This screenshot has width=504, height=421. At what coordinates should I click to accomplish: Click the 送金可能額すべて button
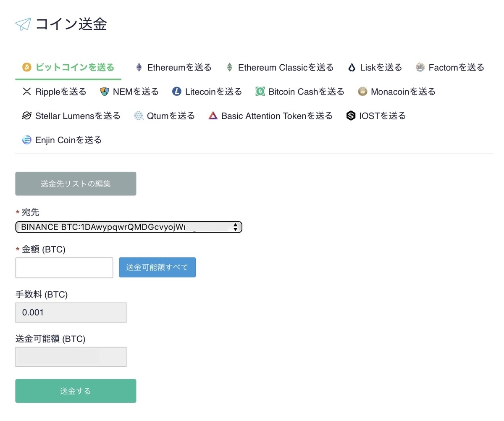point(157,267)
